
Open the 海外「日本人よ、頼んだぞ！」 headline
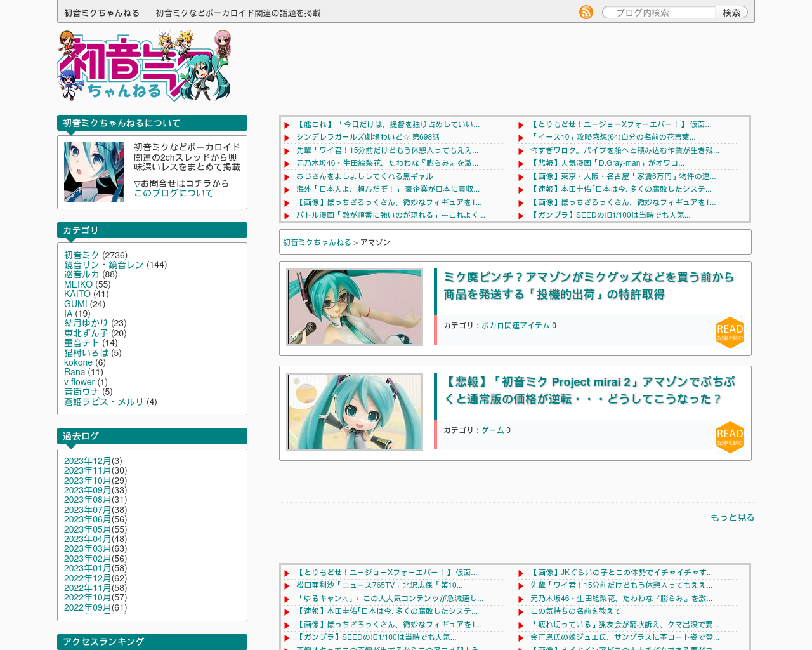click(388, 189)
